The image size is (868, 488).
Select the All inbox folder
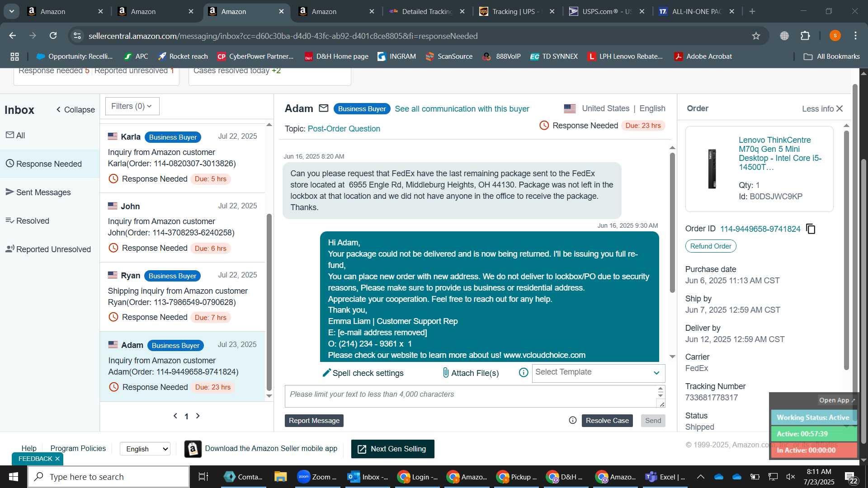coord(50,136)
